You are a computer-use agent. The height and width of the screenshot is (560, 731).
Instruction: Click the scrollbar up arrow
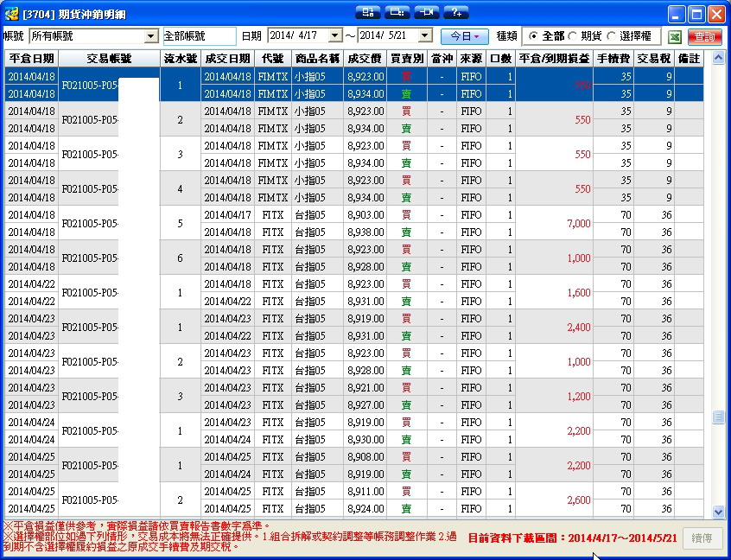pyautogui.click(x=718, y=58)
